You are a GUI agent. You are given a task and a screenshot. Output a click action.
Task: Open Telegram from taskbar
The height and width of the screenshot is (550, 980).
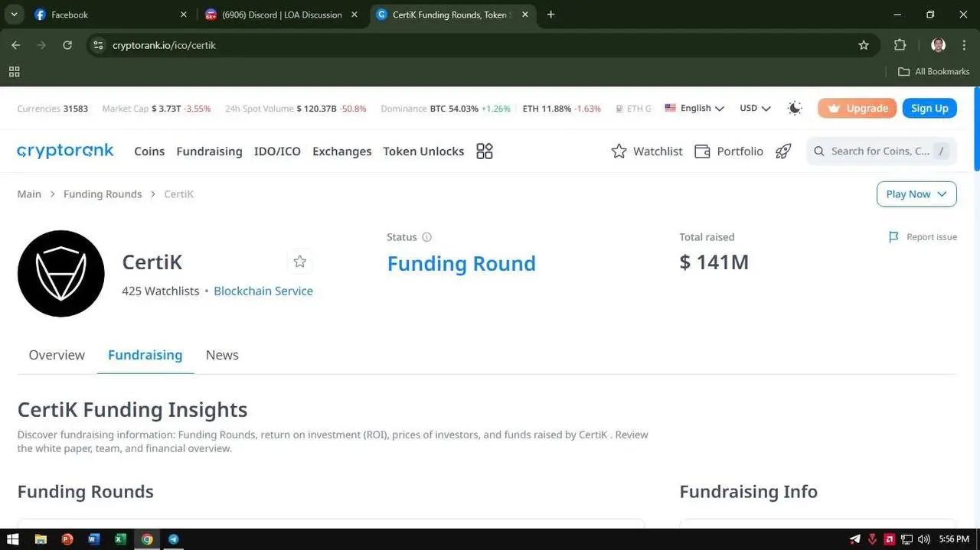[x=173, y=539]
